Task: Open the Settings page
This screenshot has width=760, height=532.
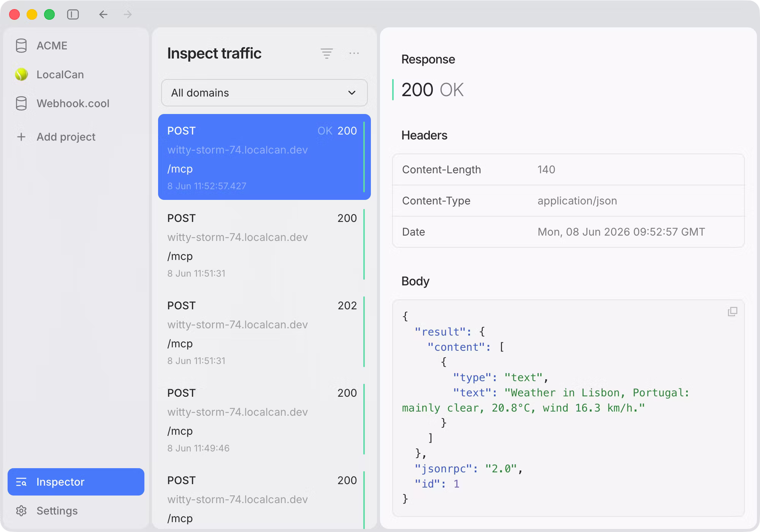Action: click(x=76, y=511)
